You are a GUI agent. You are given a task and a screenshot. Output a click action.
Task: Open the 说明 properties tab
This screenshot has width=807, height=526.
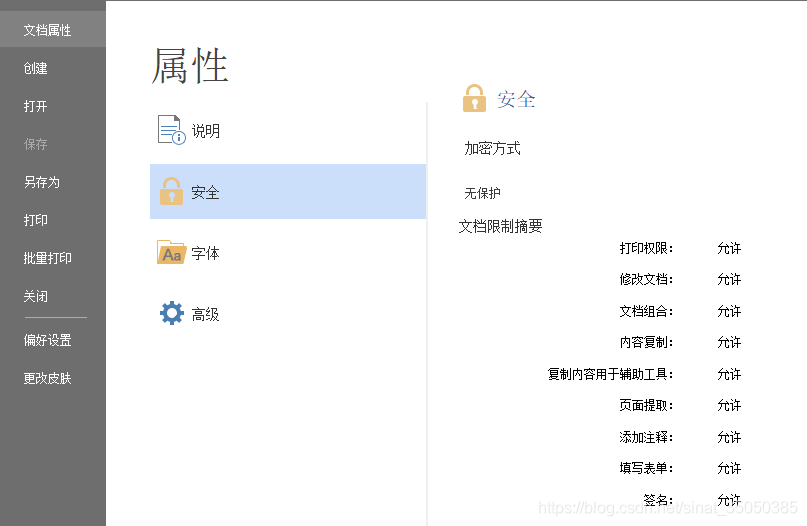click(x=288, y=131)
